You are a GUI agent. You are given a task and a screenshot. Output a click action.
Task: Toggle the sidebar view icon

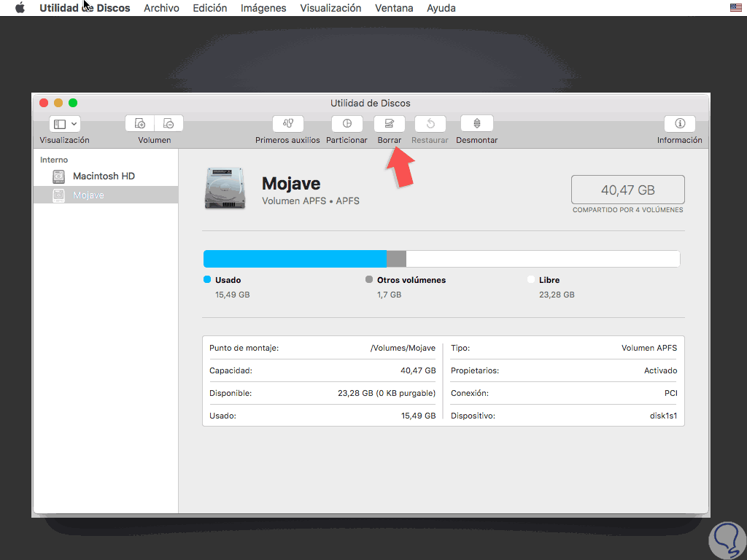click(x=60, y=124)
